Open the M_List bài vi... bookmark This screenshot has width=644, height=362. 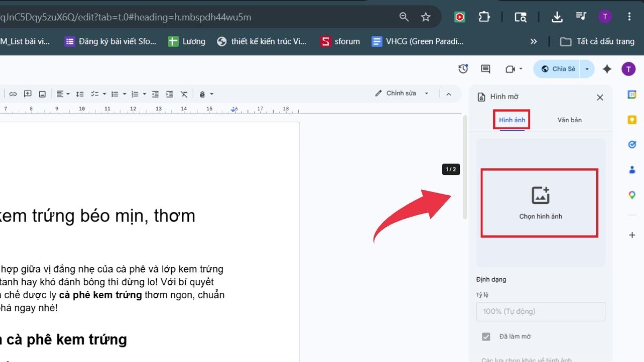(x=25, y=41)
